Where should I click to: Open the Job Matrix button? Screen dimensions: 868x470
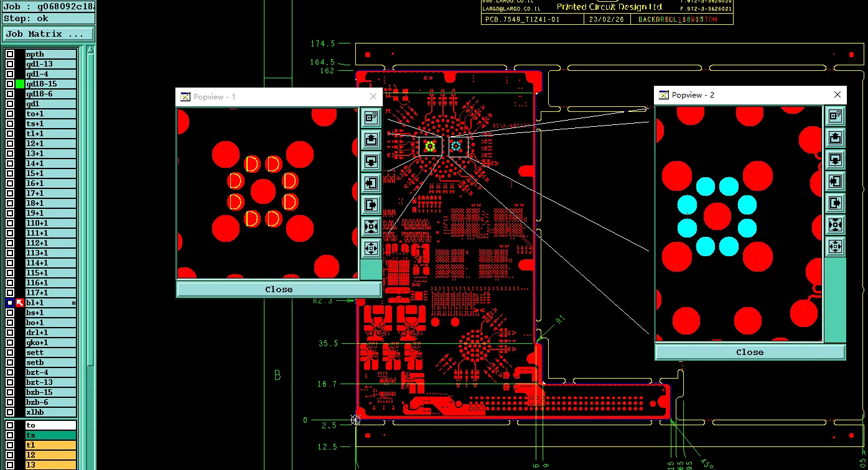tap(48, 34)
